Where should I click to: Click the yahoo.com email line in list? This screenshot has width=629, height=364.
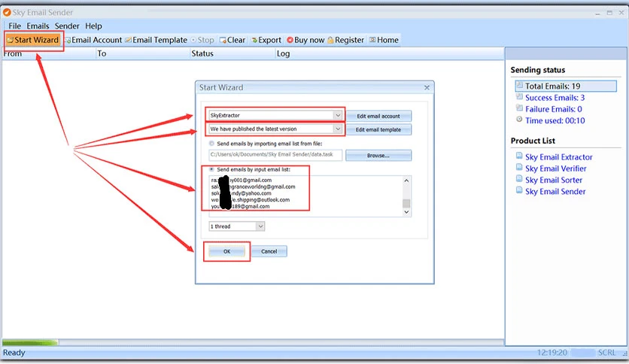pyautogui.click(x=241, y=193)
